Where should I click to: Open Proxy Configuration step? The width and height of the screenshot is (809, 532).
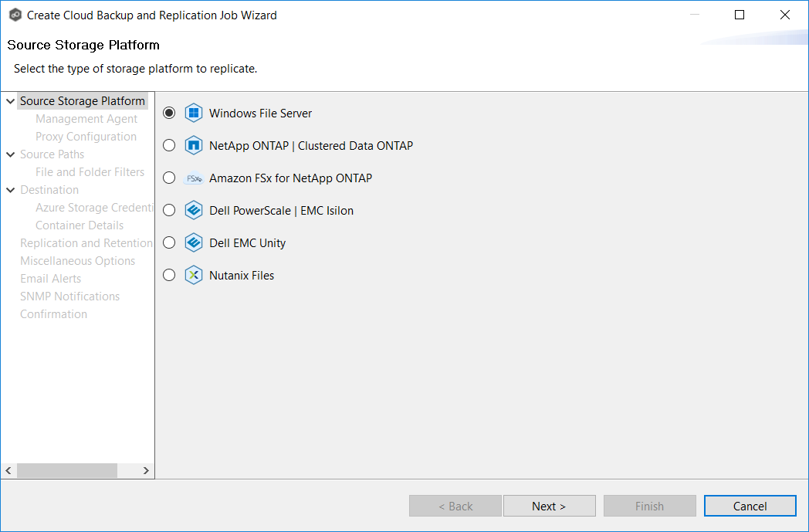(x=86, y=137)
